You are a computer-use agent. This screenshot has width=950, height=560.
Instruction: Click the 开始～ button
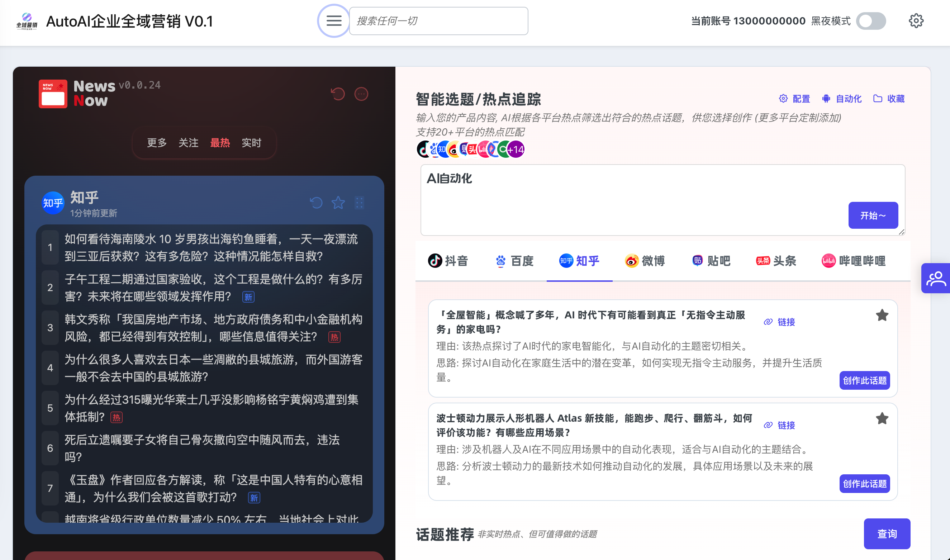click(873, 215)
